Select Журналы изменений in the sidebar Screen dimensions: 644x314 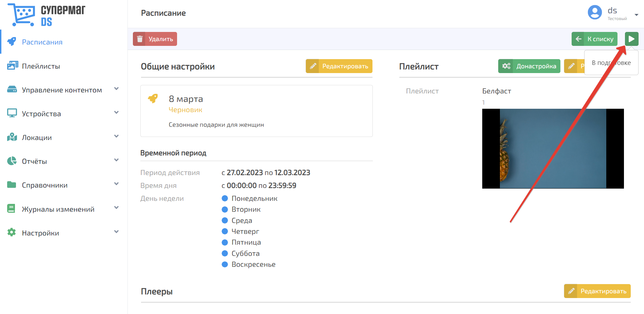(x=58, y=209)
